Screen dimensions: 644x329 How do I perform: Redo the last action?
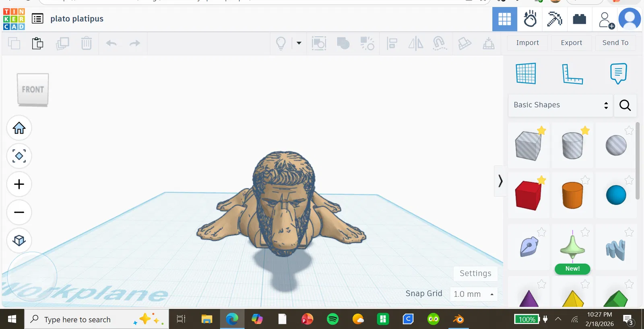(135, 43)
